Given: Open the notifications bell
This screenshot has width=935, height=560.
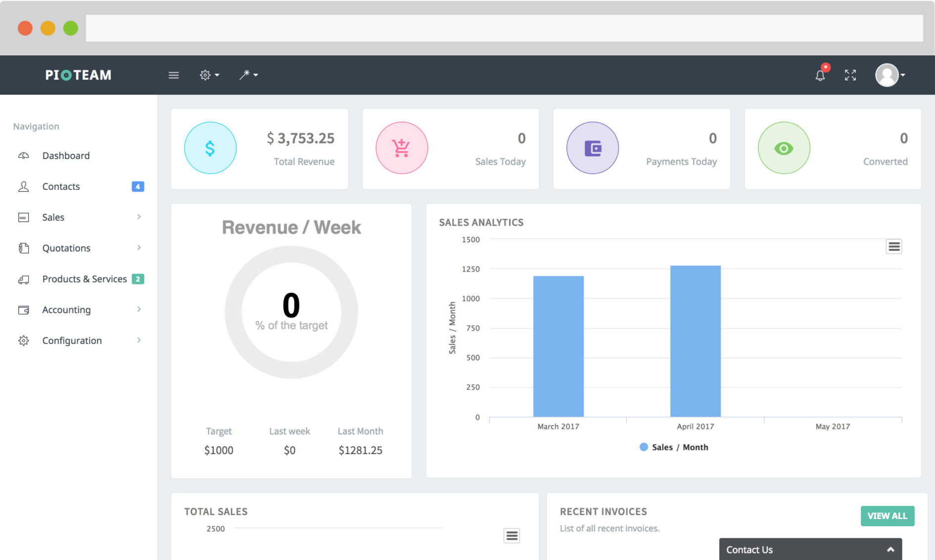Looking at the screenshot, I should (820, 75).
